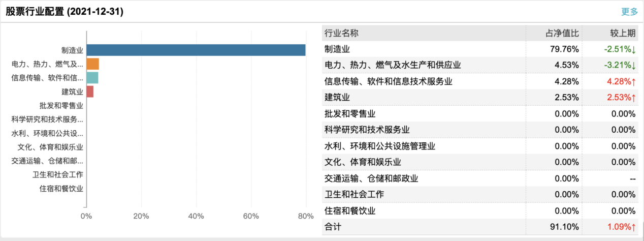This screenshot has width=644, height=241.
Task: Select 电力、热力、燃气及水生产和供应业 table row
Action: pos(393,65)
